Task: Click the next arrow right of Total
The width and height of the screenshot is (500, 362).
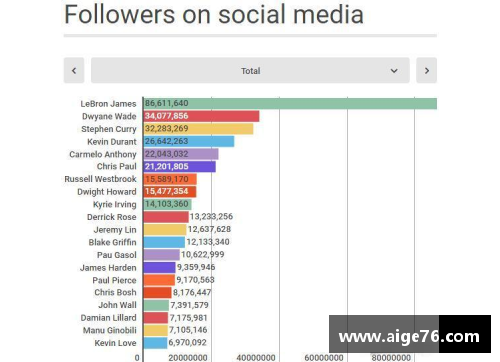Action: [x=426, y=70]
